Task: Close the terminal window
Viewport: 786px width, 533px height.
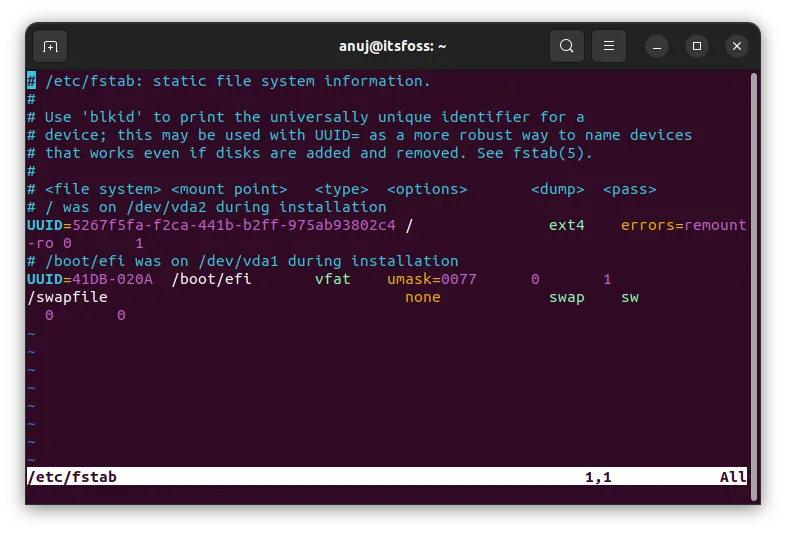Action: click(737, 46)
